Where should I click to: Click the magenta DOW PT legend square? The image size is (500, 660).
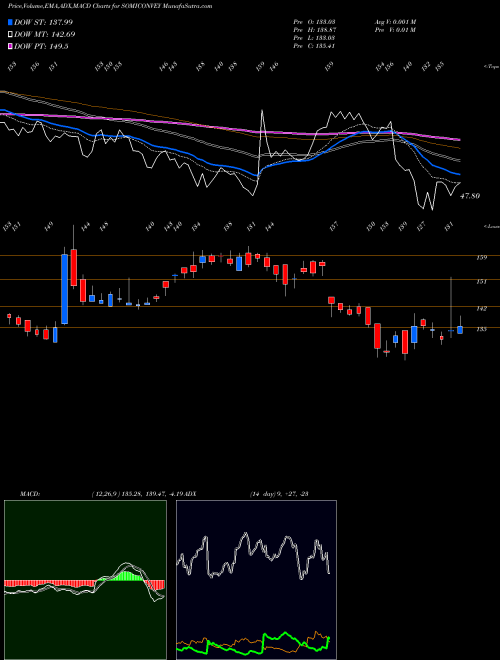click(11, 46)
